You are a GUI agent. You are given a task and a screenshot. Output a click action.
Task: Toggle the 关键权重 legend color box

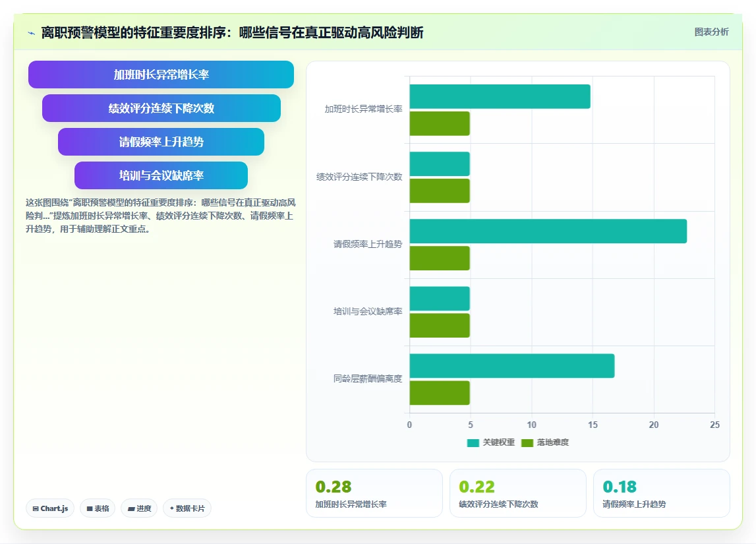coord(473,442)
